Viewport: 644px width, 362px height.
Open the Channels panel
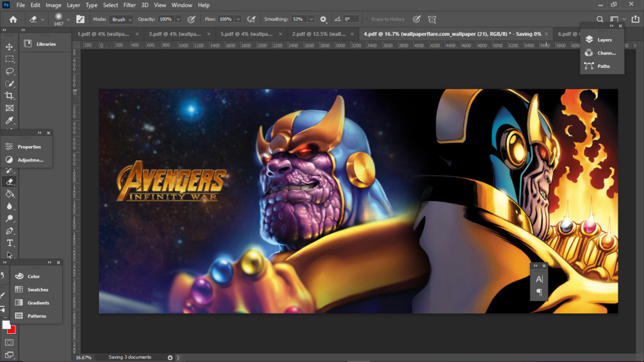pos(601,53)
